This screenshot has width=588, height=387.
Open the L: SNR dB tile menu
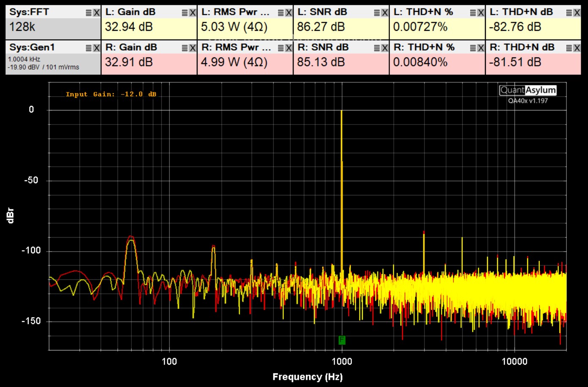click(377, 13)
